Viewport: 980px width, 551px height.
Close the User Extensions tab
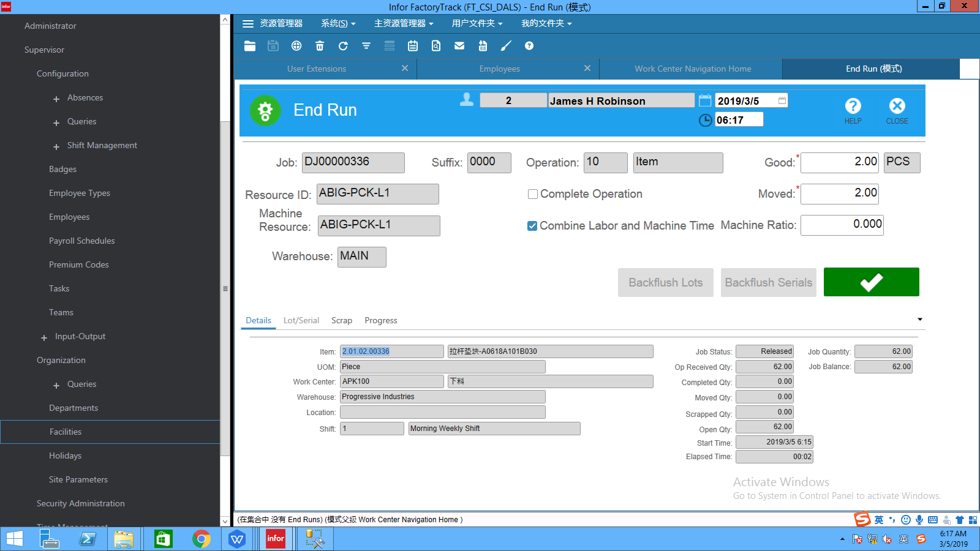[405, 68]
